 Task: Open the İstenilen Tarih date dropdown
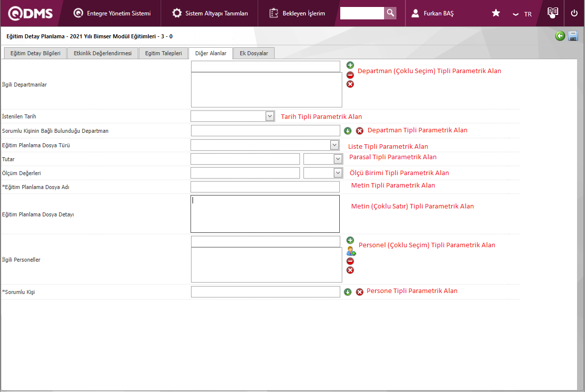click(x=270, y=116)
